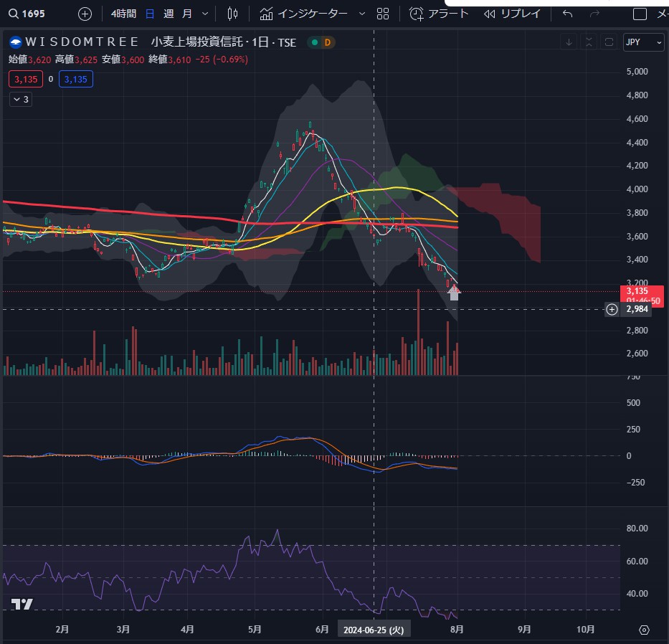Click the order quantity 0 field
Viewport: 669px width, 644px height.
point(51,80)
